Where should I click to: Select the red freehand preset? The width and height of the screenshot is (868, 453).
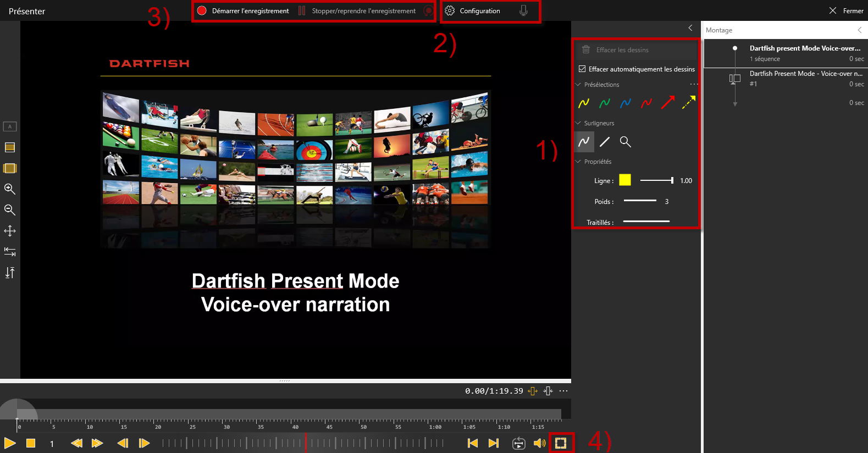(x=646, y=103)
